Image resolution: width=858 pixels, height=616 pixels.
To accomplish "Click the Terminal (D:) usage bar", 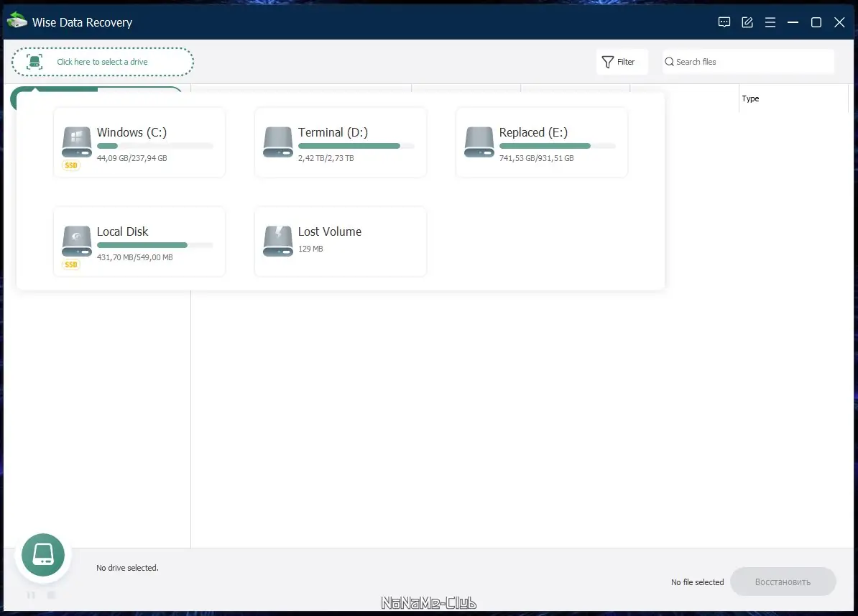I will point(356,146).
